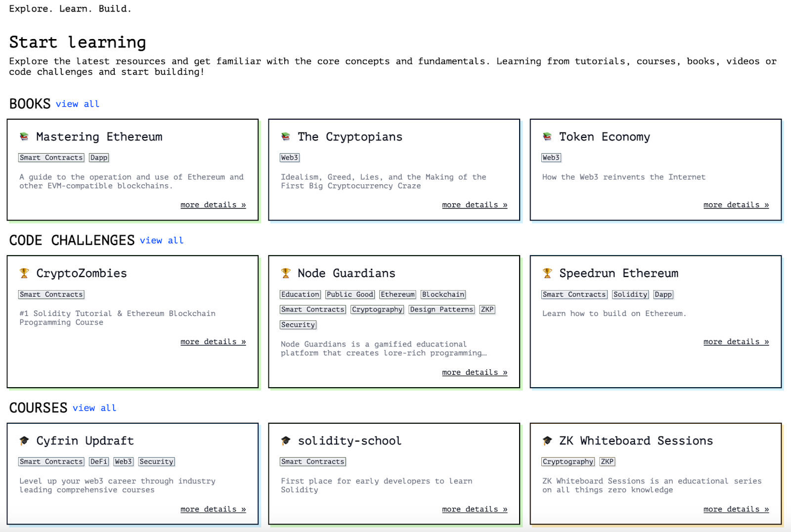The height and width of the screenshot is (532, 791).
Task: Click Smart Contracts tag on solidity-school
Action: click(x=313, y=462)
